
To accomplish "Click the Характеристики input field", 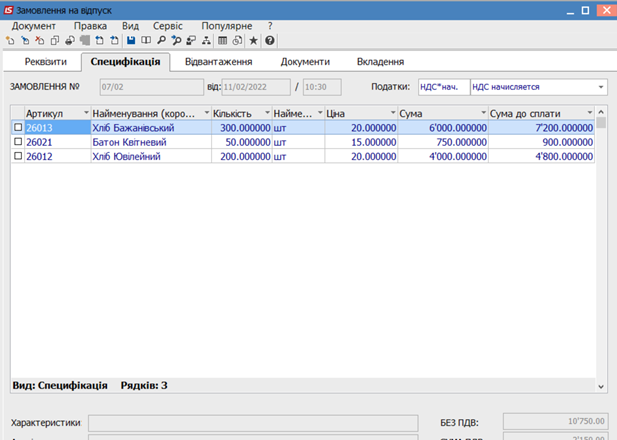I will (253, 423).
